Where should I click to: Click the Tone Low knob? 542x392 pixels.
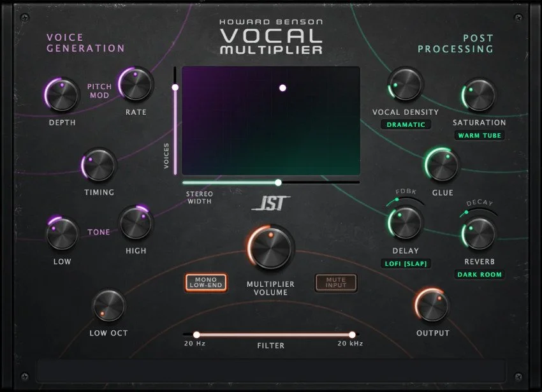pos(62,234)
